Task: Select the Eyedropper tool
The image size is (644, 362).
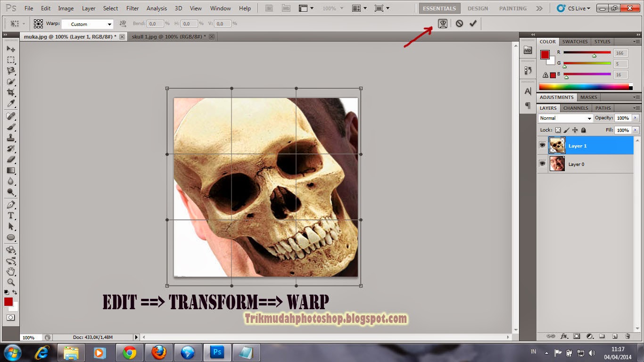Action: (11, 103)
